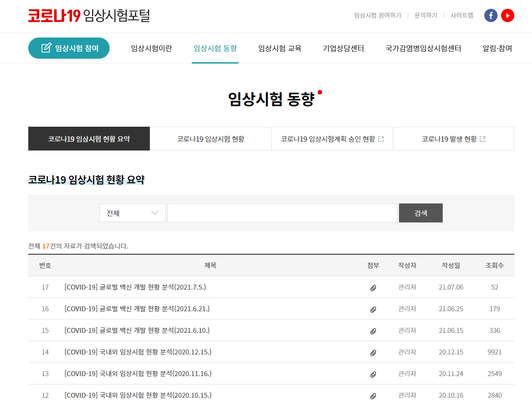The height and width of the screenshot is (403, 532).
Task: Open attachment of the 2020.12.15 analysis post
Action: [x=373, y=353]
